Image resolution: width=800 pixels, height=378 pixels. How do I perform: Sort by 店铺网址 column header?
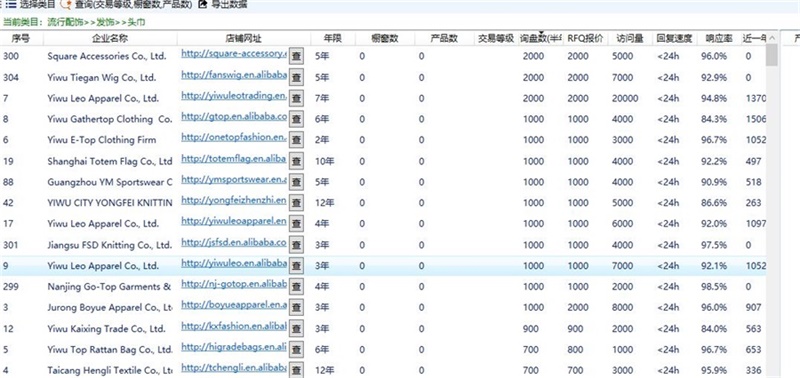click(244, 39)
